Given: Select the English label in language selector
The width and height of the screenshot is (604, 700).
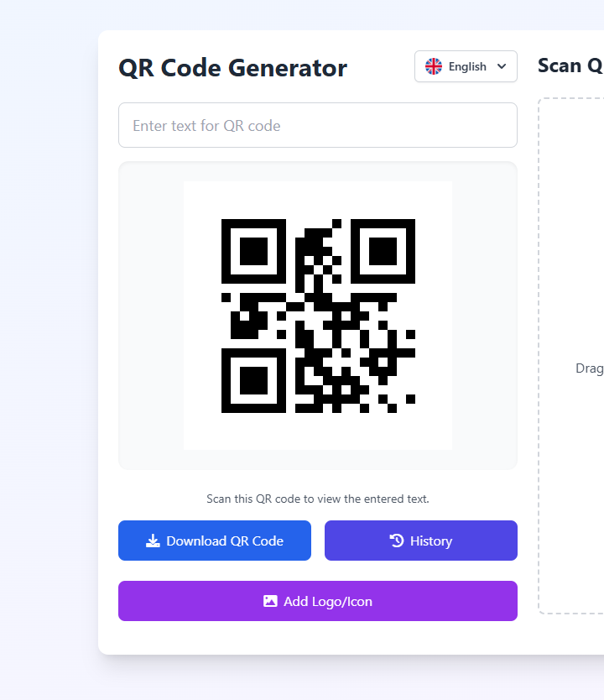Looking at the screenshot, I should (467, 66).
